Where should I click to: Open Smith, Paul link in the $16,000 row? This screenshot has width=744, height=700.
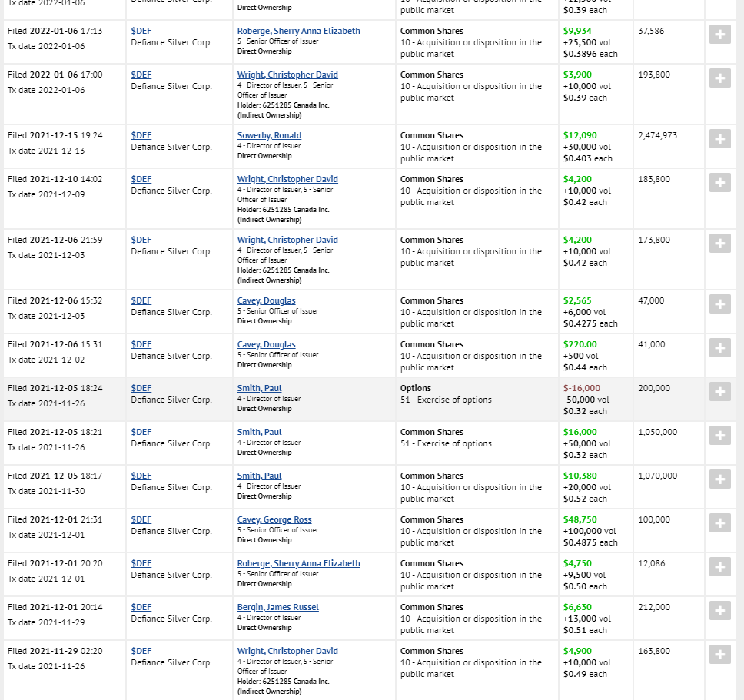click(x=260, y=432)
